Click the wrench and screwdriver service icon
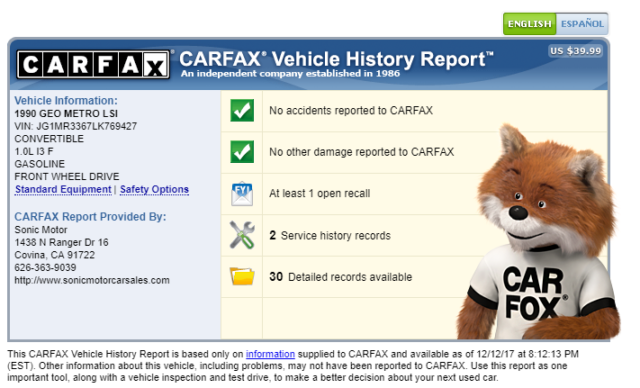The width and height of the screenshot is (640, 388). pos(242,235)
